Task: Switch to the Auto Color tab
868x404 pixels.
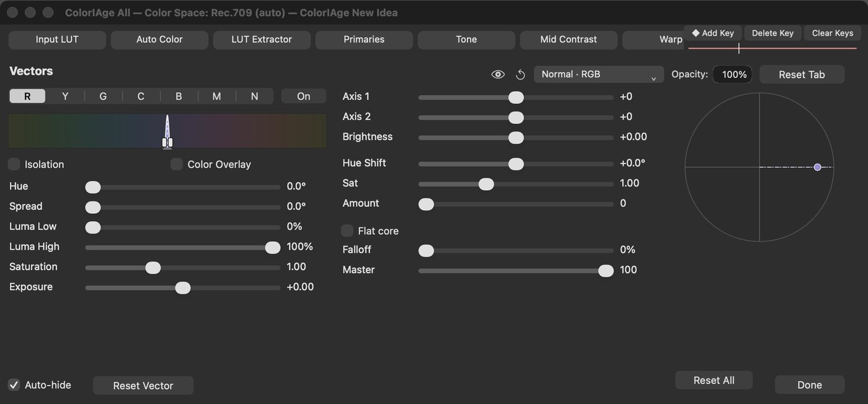Action: click(x=159, y=40)
